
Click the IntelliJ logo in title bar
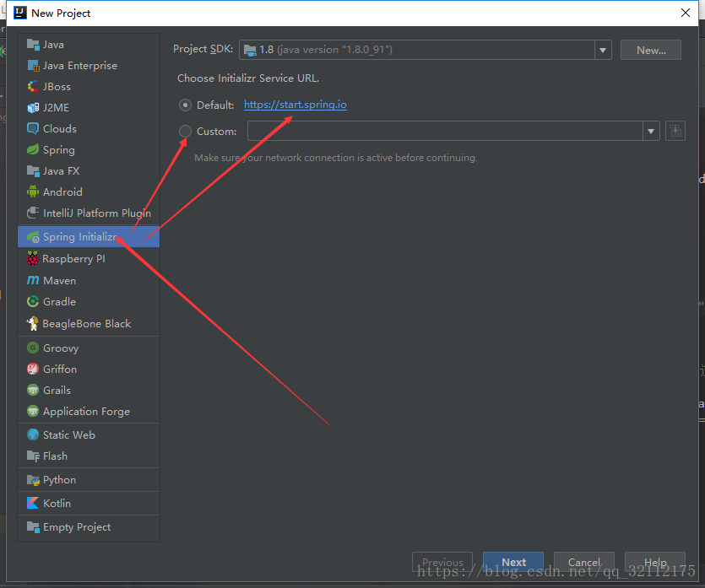[20, 13]
